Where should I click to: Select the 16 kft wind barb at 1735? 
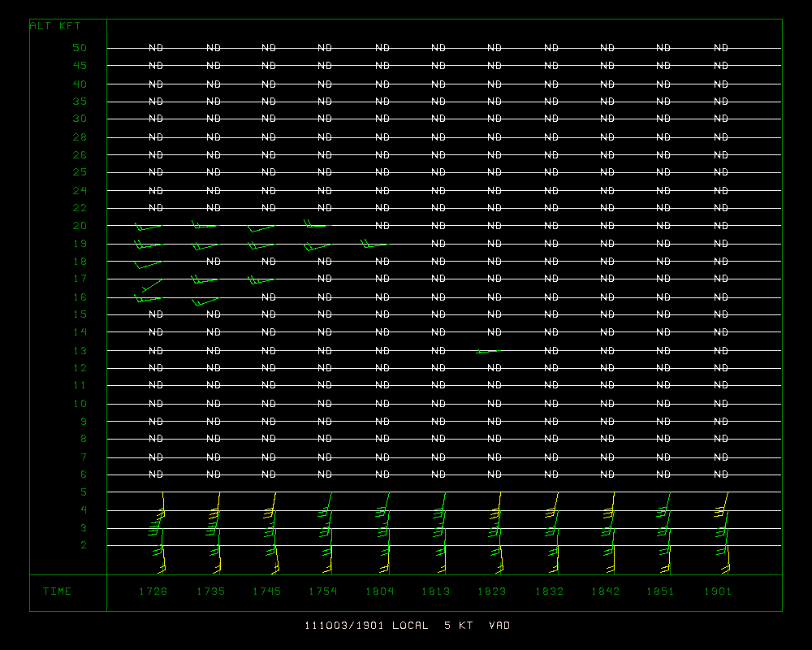point(205,301)
